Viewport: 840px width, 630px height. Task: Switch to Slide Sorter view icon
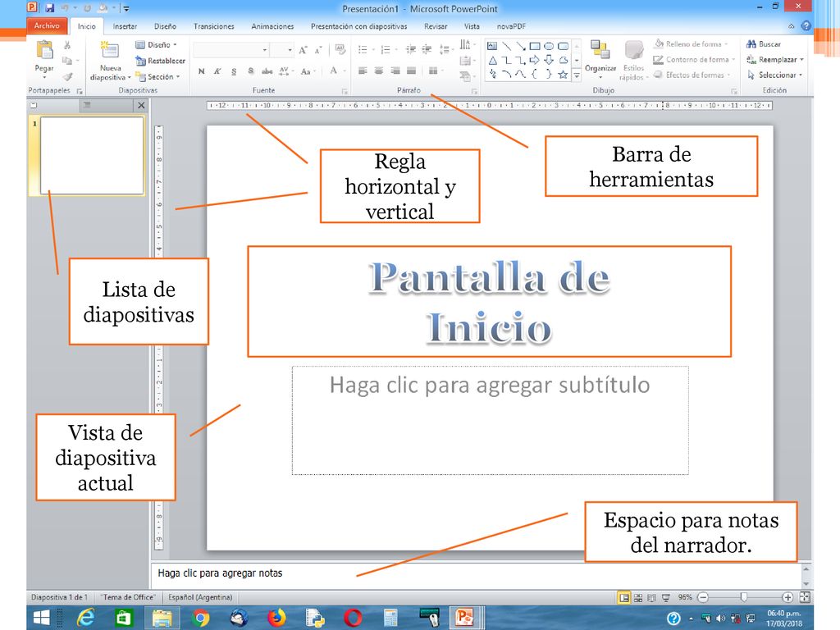click(x=638, y=597)
